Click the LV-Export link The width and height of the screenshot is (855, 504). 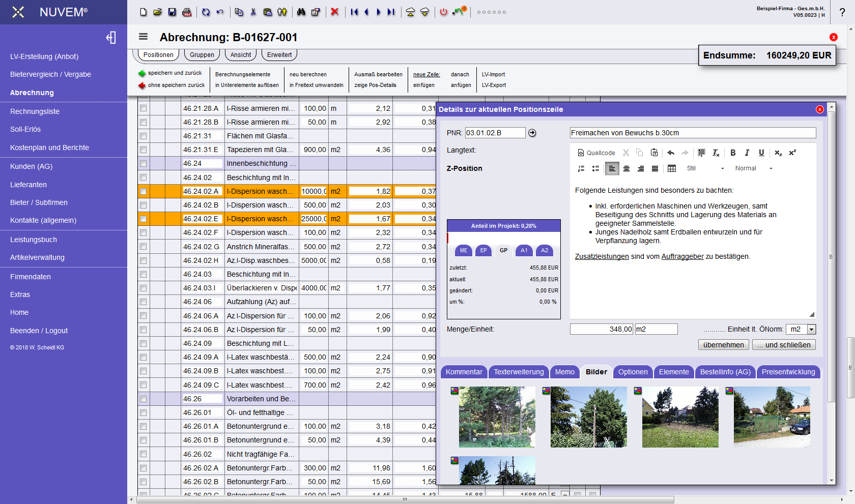coord(494,85)
